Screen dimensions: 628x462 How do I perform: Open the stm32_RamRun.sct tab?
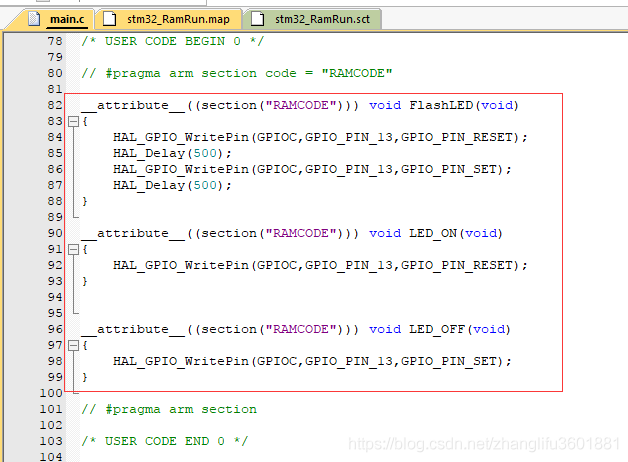tap(314, 19)
